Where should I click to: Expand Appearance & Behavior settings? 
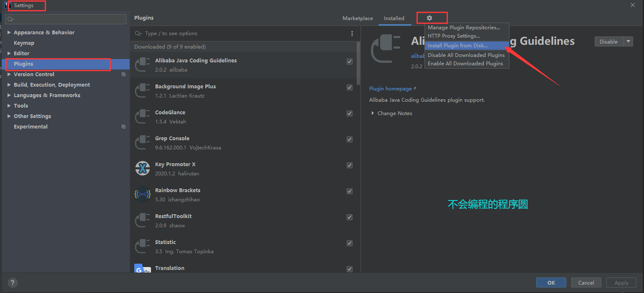[x=9, y=33]
